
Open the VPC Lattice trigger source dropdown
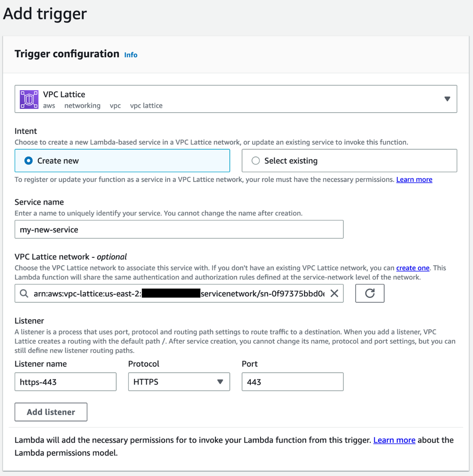tap(236, 99)
